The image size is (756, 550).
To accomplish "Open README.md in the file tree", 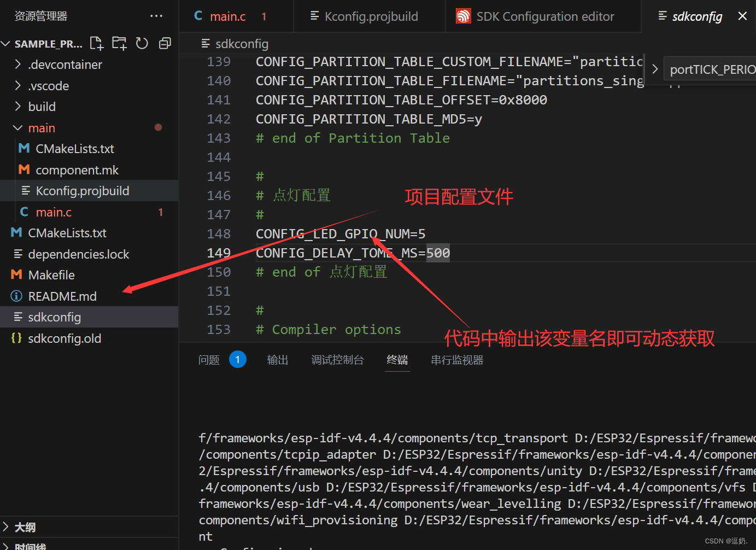I will click(x=89, y=296).
